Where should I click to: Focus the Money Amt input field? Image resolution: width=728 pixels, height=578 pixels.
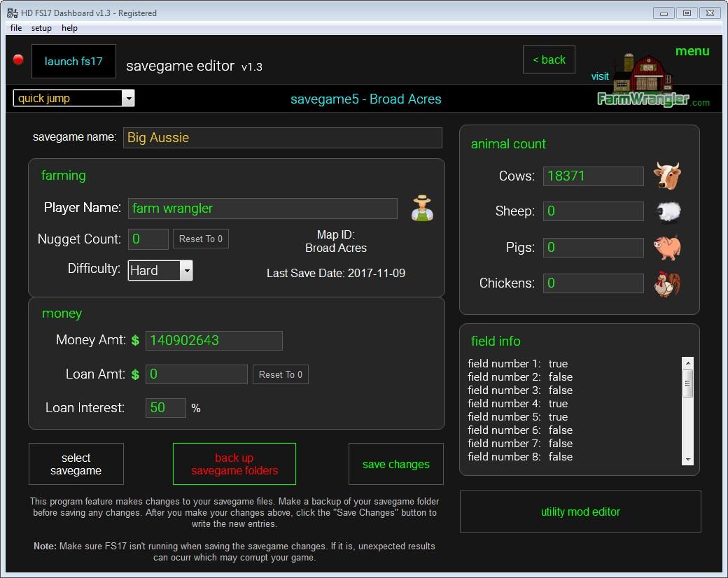point(213,341)
